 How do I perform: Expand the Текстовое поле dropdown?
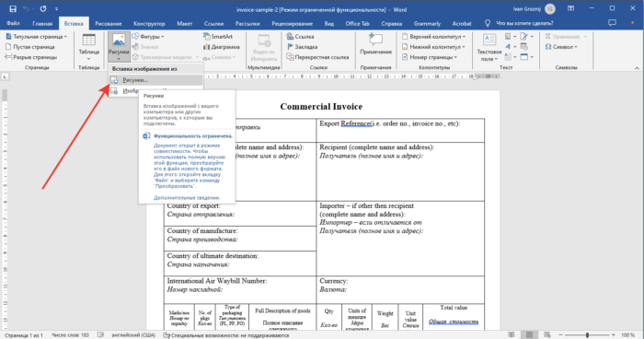(489, 49)
